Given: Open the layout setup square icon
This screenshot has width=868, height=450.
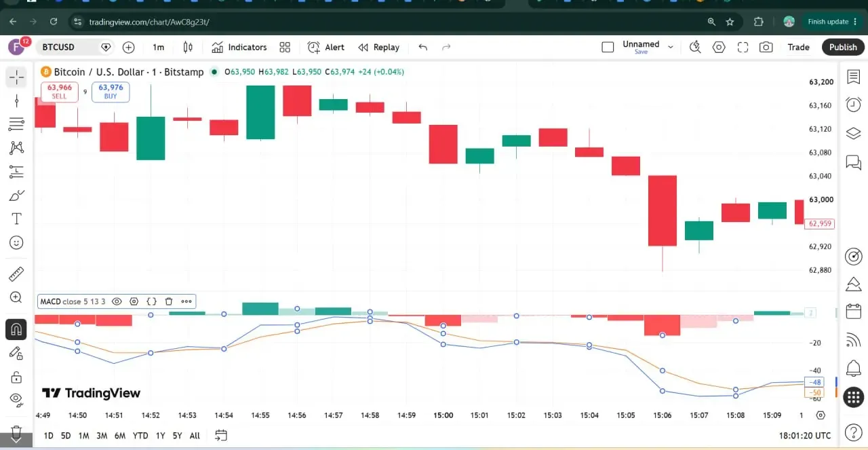Looking at the screenshot, I should [x=608, y=47].
